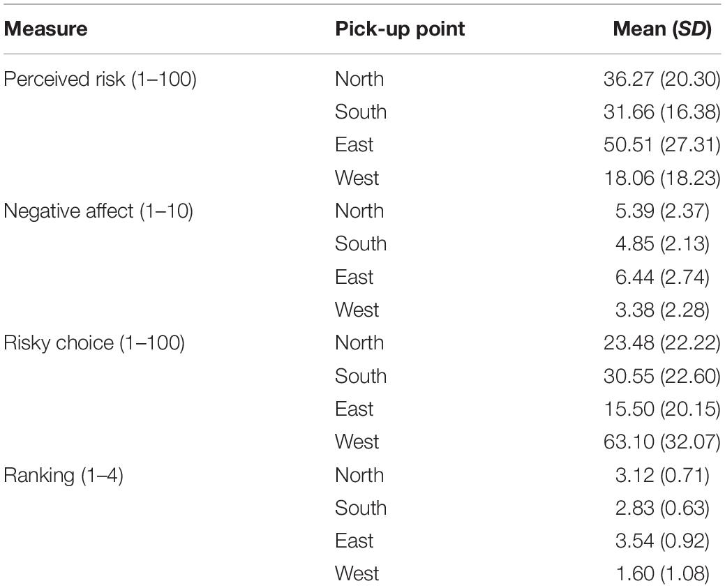Click the value 50.51 (27.31)

pos(662,144)
